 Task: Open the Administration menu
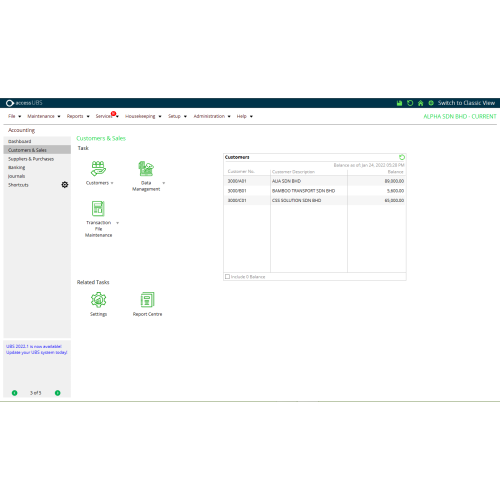click(212, 116)
